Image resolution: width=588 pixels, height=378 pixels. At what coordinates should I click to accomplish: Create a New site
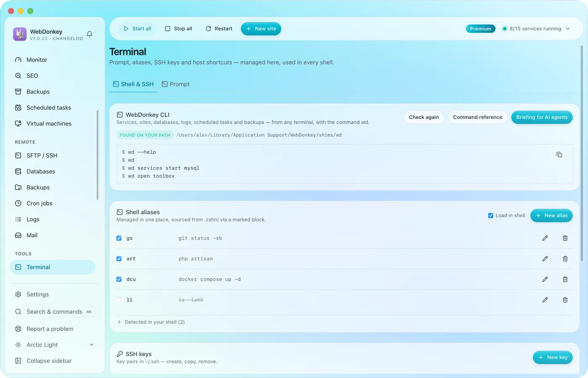click(261, 29)
